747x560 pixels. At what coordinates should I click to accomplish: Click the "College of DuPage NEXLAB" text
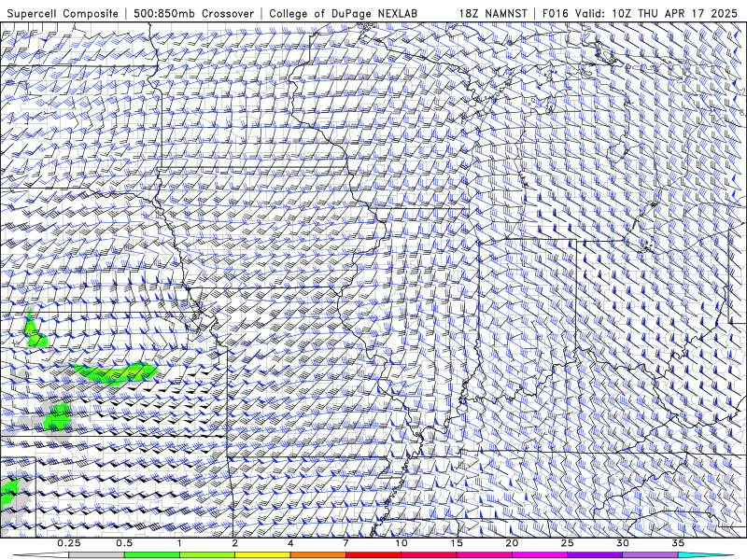point(343,13)
